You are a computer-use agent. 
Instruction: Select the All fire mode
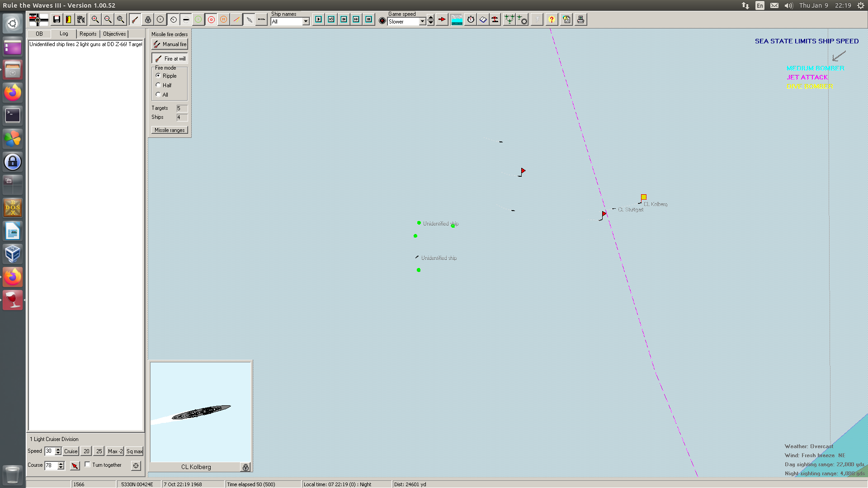158,94
